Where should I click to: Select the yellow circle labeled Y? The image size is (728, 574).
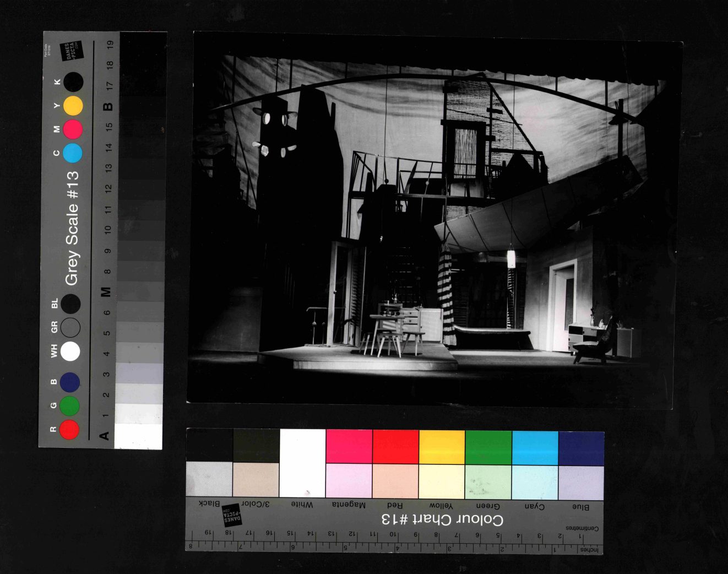(73, 106)
